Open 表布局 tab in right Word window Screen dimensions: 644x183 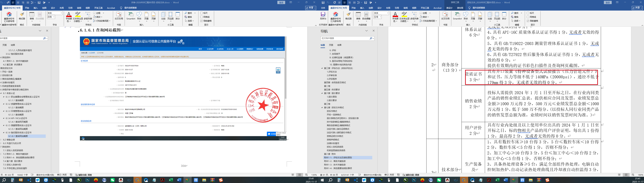(460, 8)
